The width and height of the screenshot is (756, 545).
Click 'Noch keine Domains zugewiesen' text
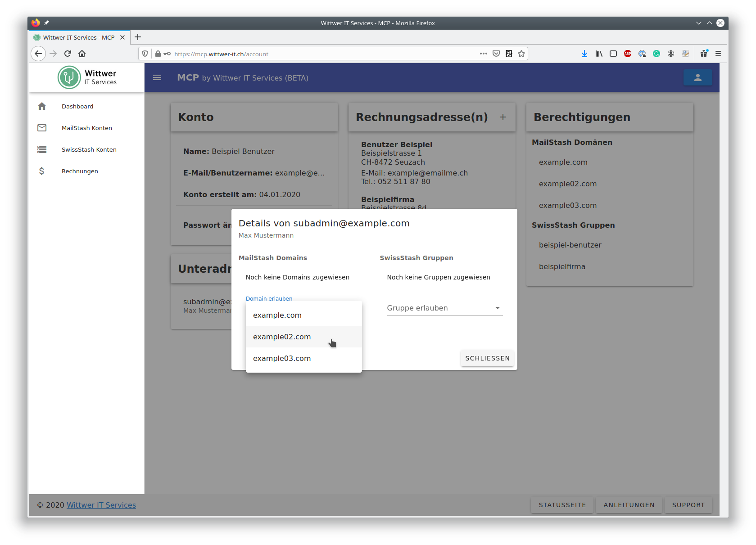[x=298, y=277]
